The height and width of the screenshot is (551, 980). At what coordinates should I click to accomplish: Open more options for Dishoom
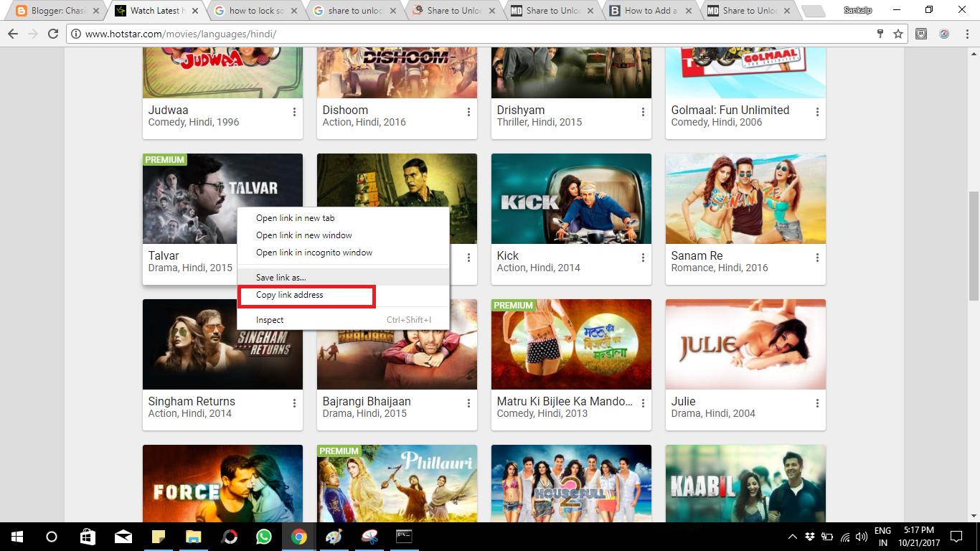click(468, 112)
